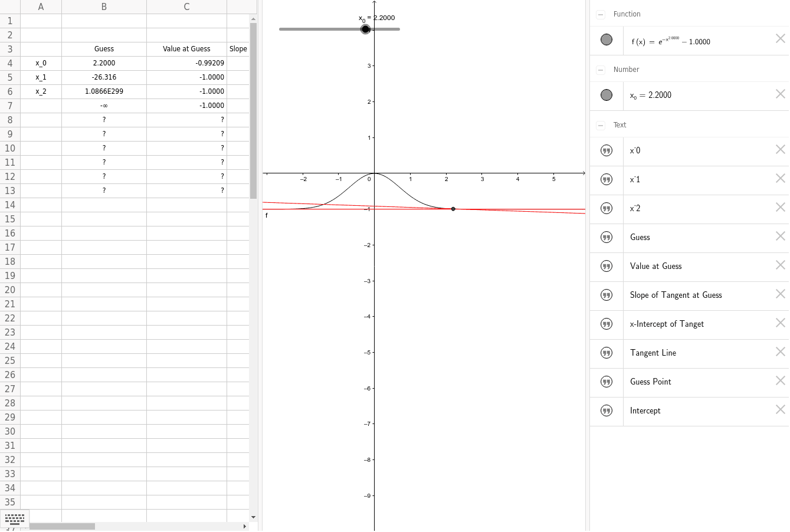Click the quote icon beside x'2 text
The height and width of the screenshot is (532, 790).
pos(606,208)
